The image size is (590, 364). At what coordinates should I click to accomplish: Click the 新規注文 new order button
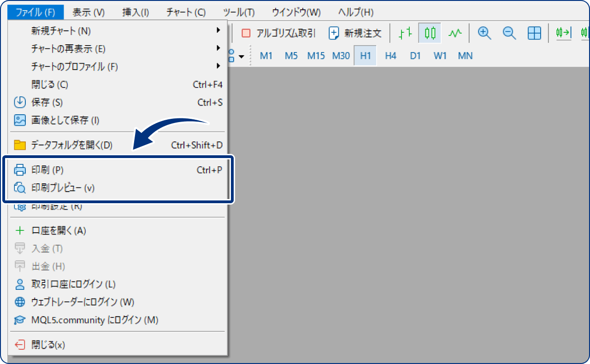click(355, 33)
